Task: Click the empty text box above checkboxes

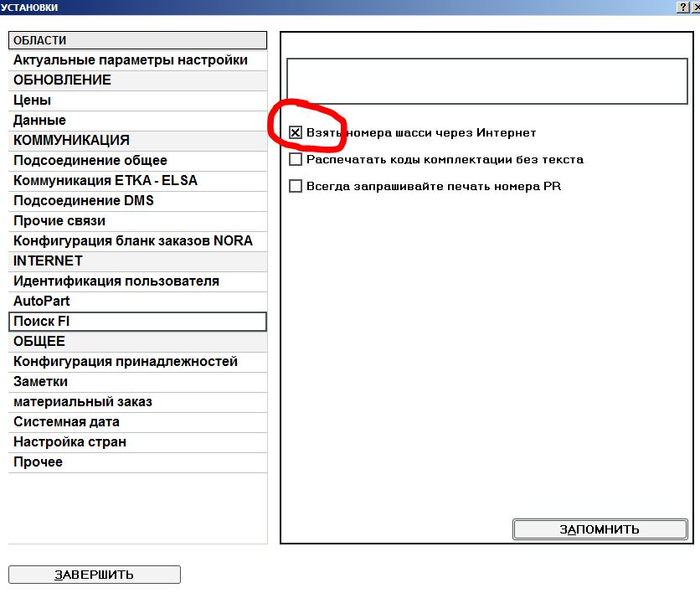Action: pos(486,80)
